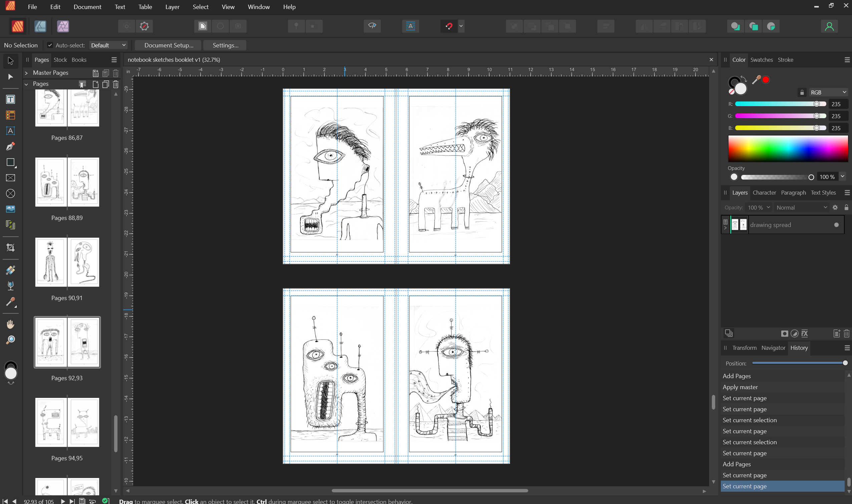Select the Pen tool
852x504 pixels.
(11, 147)
